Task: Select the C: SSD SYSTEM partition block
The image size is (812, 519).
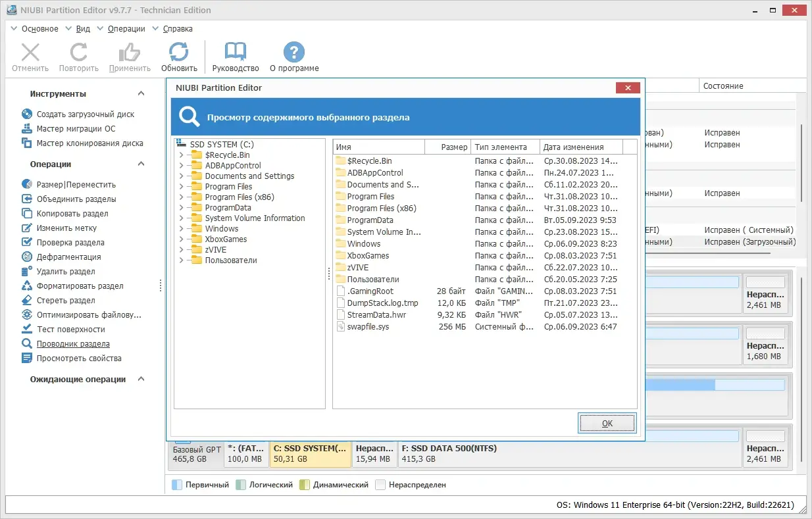Action: (310, 454)
